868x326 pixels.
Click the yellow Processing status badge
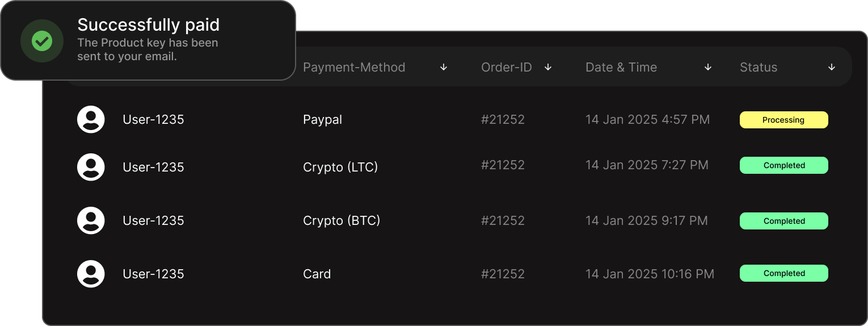(x=783, y=120)
